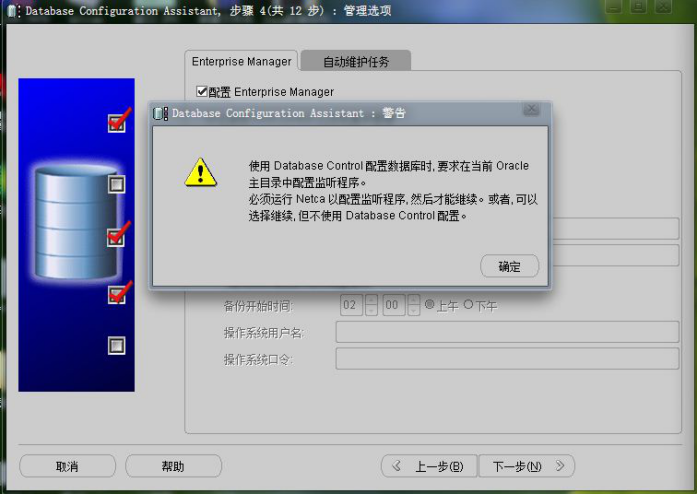Click the backup hour field showing 02
Screen dimensions: 697x495
click(351, 305)
